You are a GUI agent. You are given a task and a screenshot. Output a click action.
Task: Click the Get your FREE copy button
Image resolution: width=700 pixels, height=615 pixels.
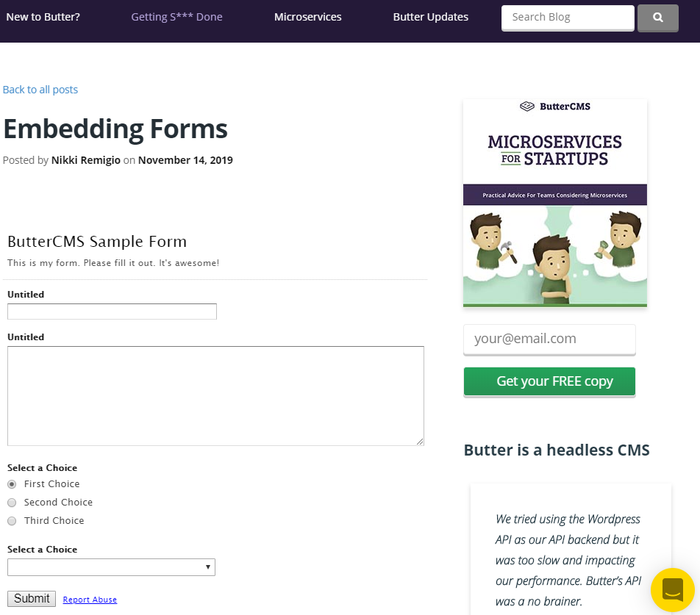point(549,381)
